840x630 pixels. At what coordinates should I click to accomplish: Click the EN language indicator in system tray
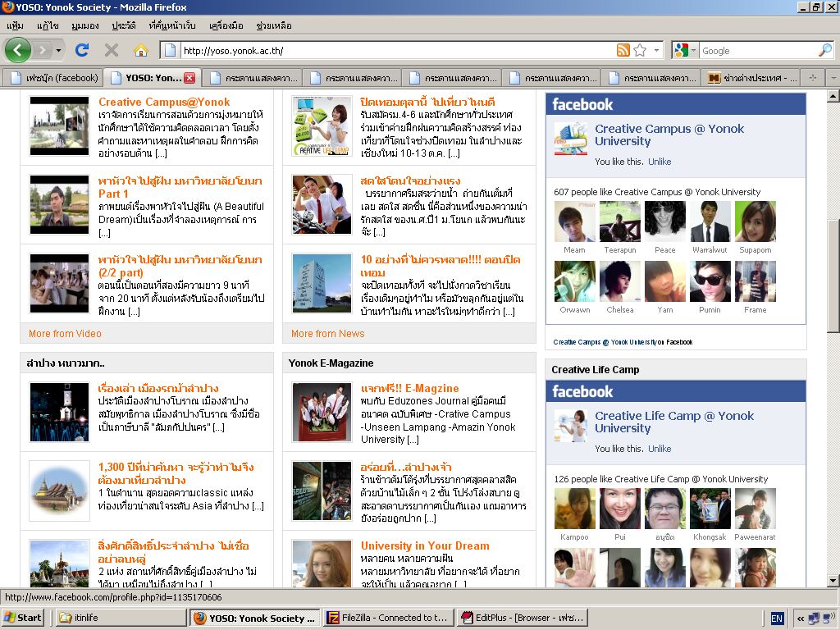tap(776, 619)
